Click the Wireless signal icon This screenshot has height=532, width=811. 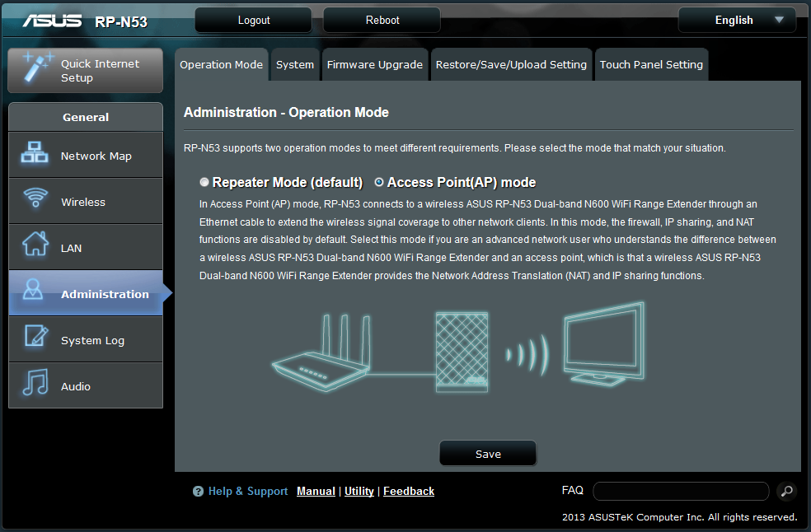coord(35,201)
